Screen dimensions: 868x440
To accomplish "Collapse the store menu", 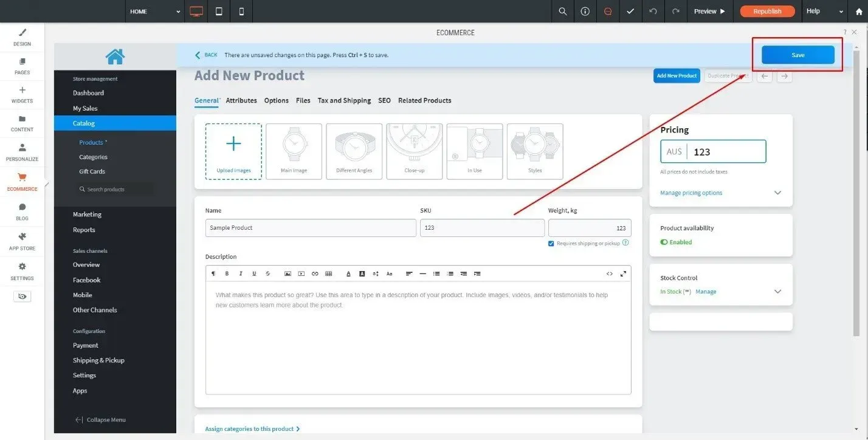I will [100, 419].
